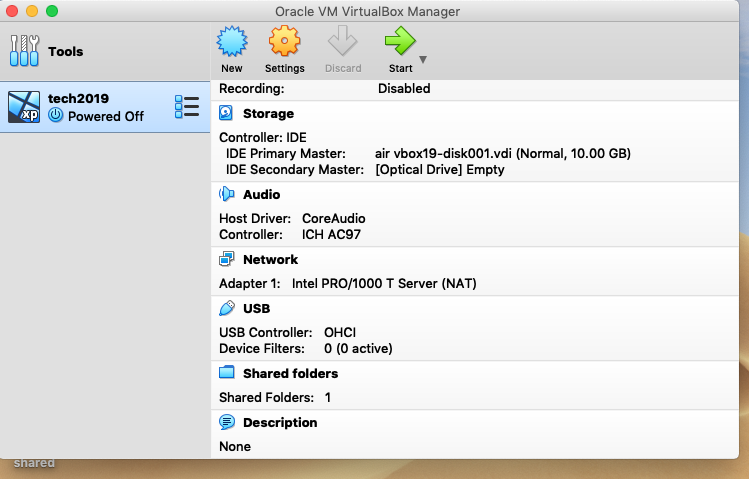Click Audio Controller 'ICH AC97' value
Viewport: 749px width, 479px height.
(331, 234)
